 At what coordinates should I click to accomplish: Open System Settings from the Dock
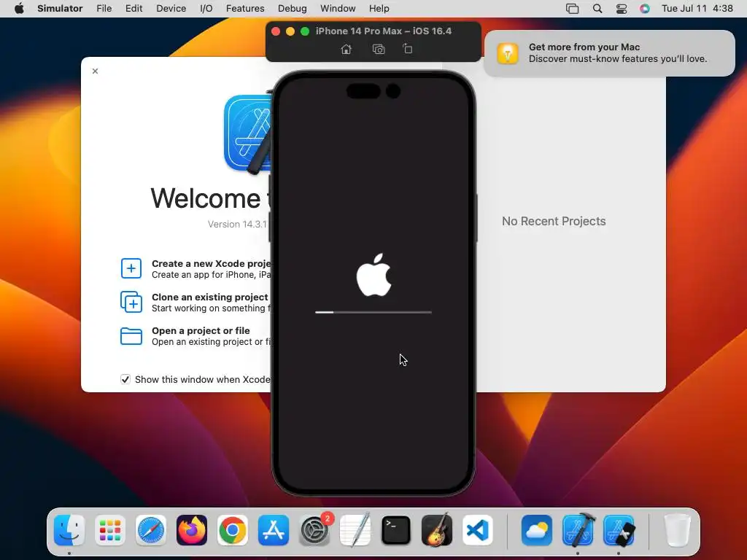314,530
